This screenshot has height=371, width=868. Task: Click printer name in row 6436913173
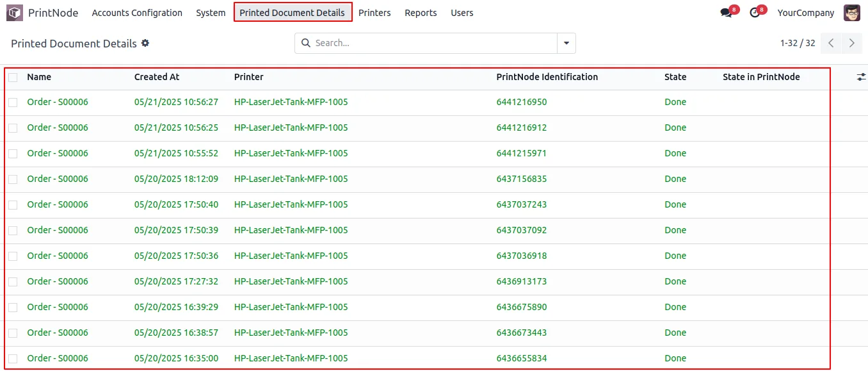point(291,281)
